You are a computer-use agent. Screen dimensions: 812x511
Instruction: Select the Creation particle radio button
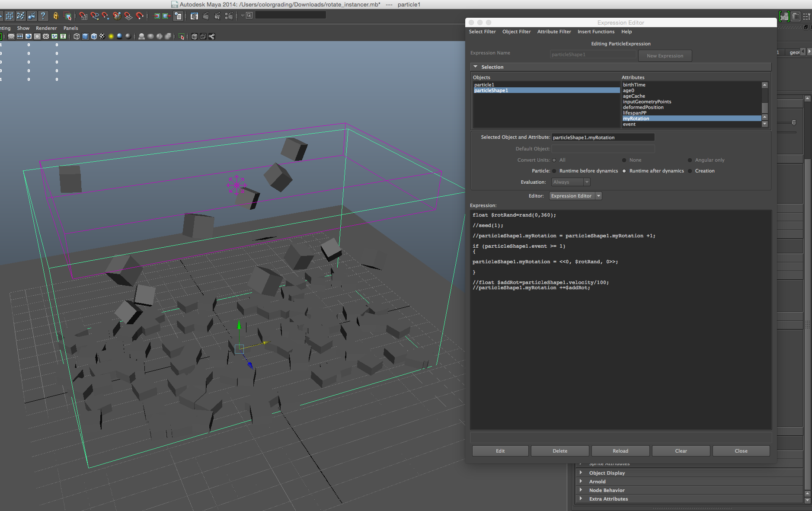click(690, 171)
